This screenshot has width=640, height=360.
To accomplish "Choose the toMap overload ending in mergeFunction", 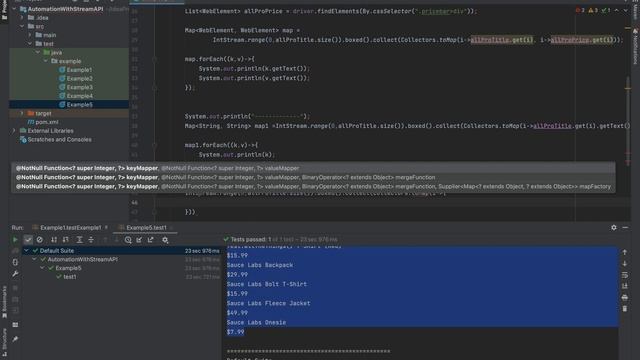I will 313,177.
